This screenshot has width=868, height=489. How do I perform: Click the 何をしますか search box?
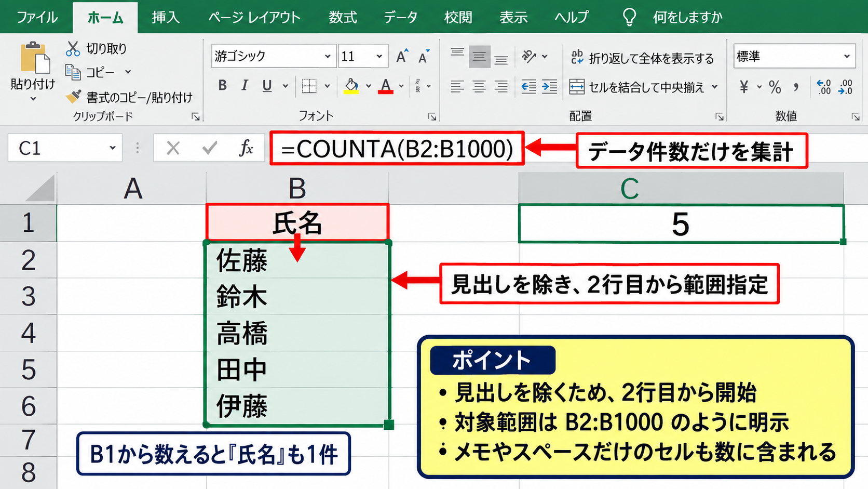(687, 17)
